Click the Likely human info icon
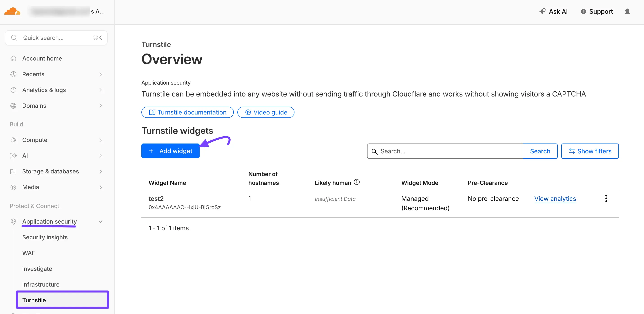The height and width of the screenshot is (314, 644). coord(357,182)
